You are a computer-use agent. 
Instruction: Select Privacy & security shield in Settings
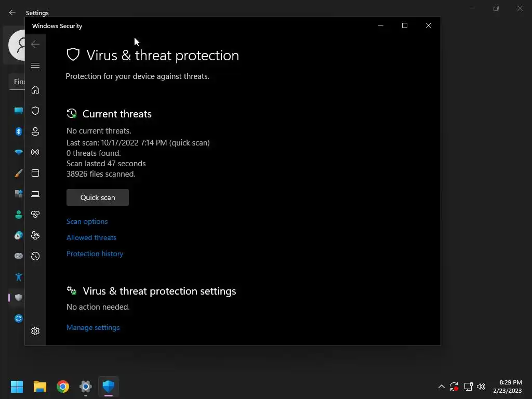click(x=18, y=298)
